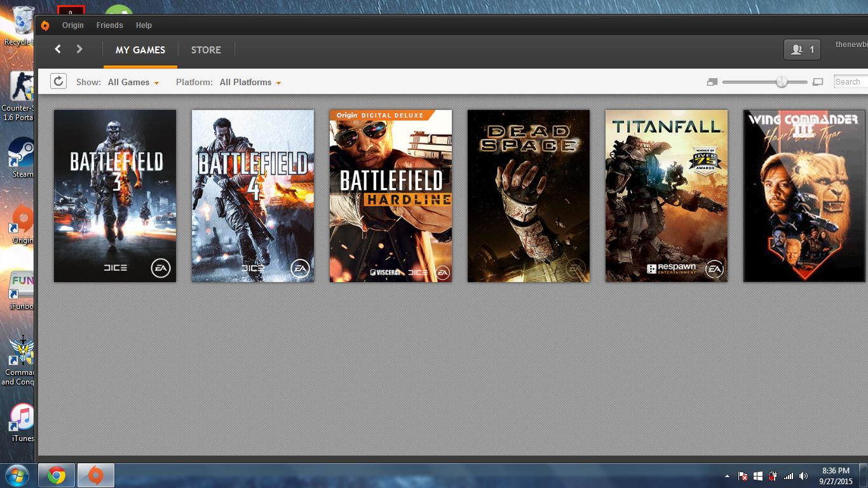Expand the All Platforms dropdown
The height and width of the screenshot is (488, 868).
tap(250, 82)
